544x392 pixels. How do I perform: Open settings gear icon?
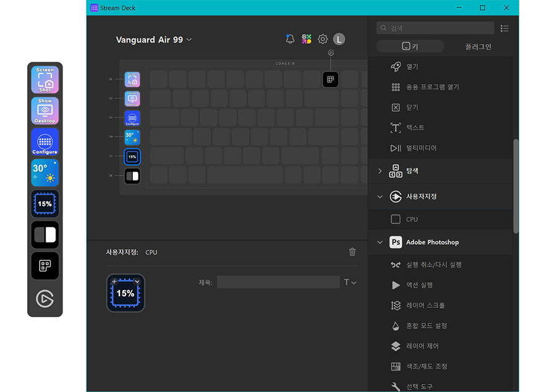click(x=323, y=39)
